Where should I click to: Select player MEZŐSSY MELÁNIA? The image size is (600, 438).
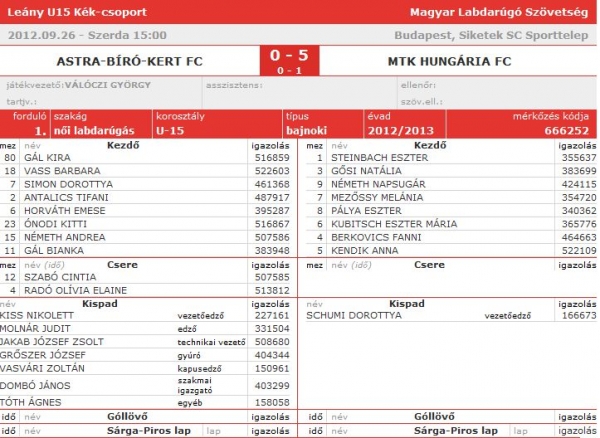377,197
